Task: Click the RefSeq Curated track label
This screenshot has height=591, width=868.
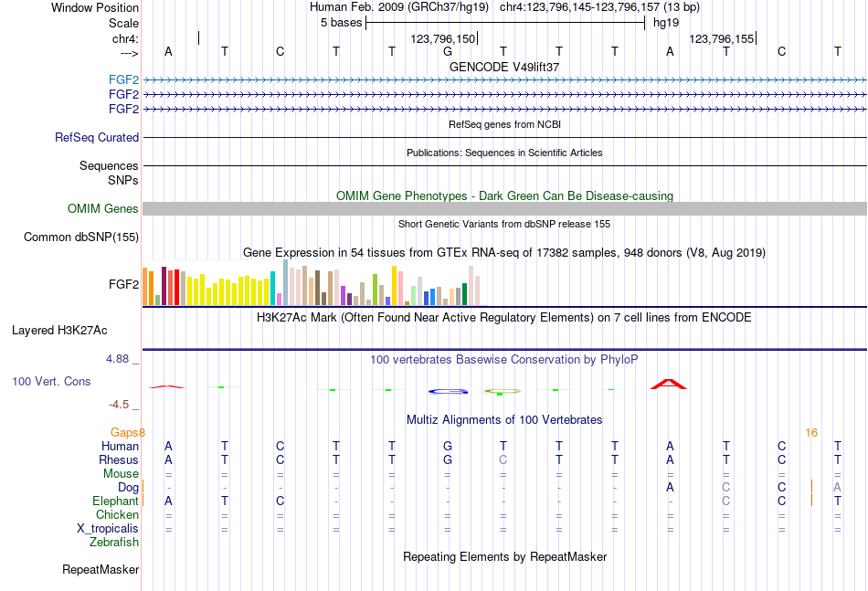Action: tap(97, 137)
